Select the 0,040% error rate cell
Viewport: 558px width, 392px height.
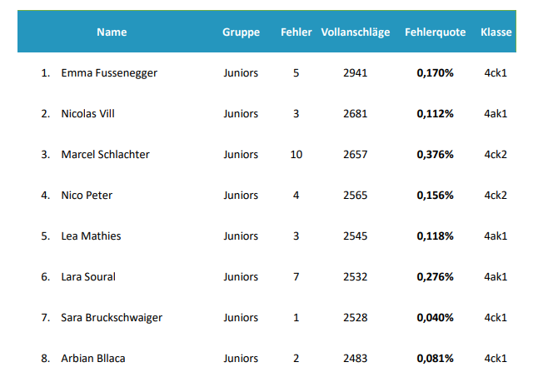pyautogui.click(x=435, y=318)
